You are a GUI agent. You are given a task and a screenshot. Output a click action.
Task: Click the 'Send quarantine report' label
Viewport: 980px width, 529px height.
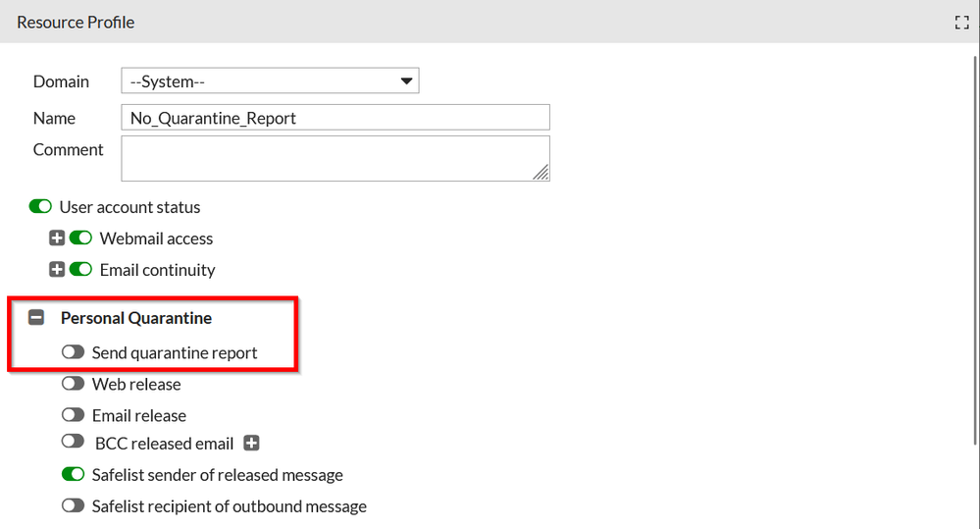[175, 352]
